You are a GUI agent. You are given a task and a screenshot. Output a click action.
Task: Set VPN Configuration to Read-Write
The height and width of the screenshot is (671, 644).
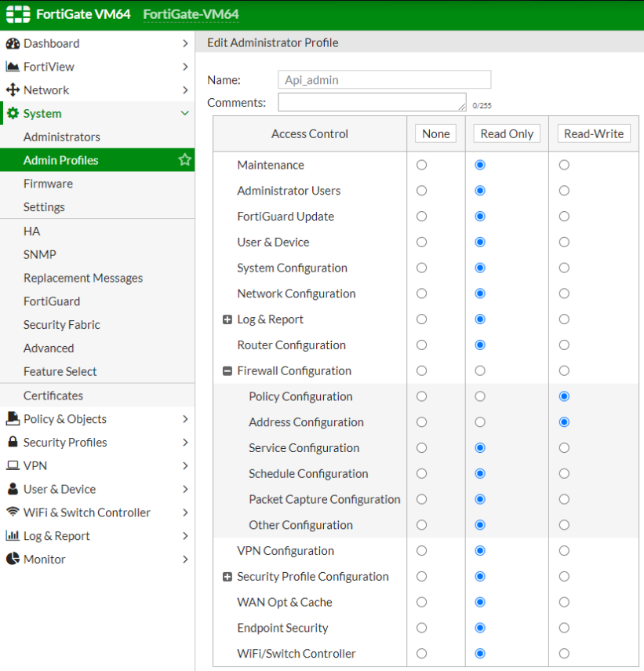coord(564,550)
